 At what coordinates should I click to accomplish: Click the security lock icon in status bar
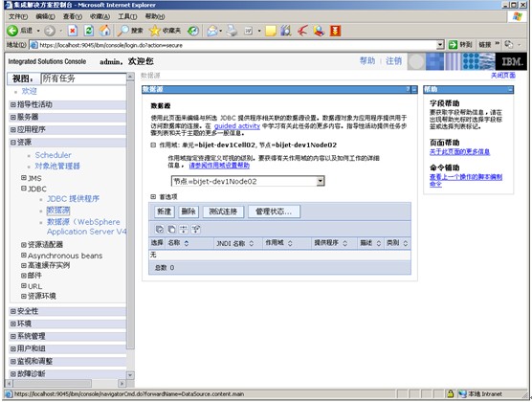coord(451,394)
